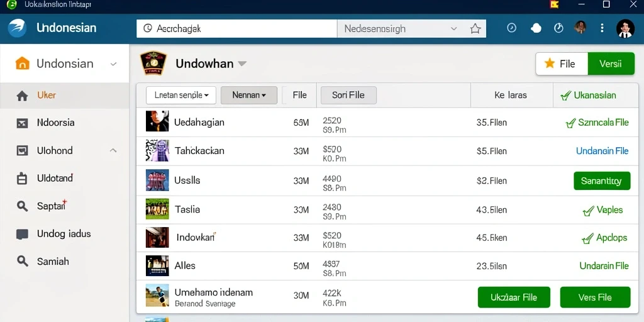Switch to the Versii tab
The height and width of the screenshot is (322, 644).
point(611,64)
